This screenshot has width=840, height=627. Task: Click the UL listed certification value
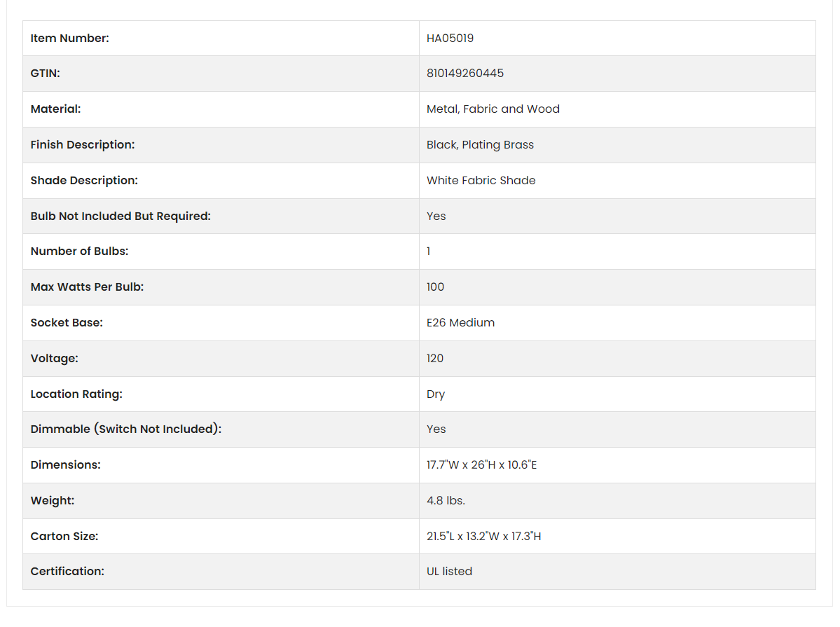coord(450,571)
